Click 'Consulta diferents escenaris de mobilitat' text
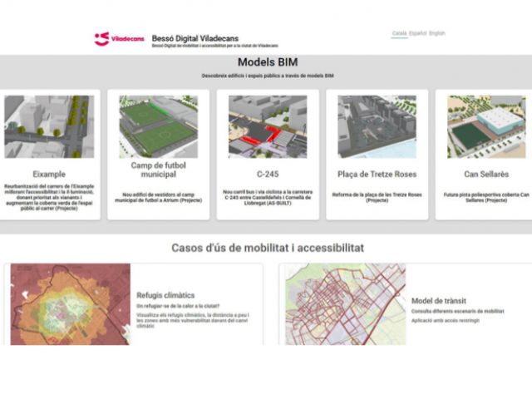 click(x=458, y=311)
